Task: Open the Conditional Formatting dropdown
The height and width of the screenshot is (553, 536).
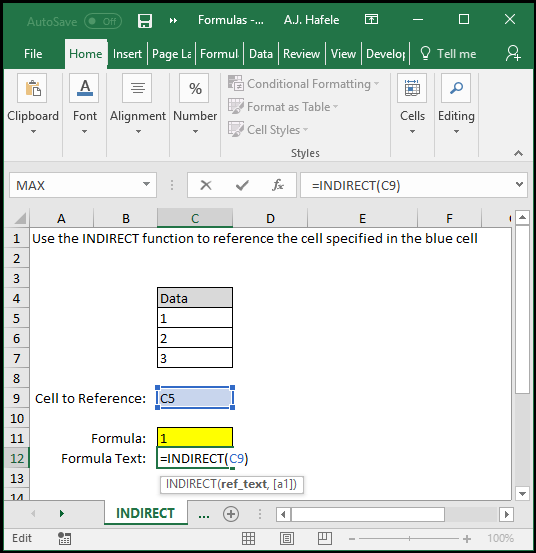Action: click(x=303, y=84)
